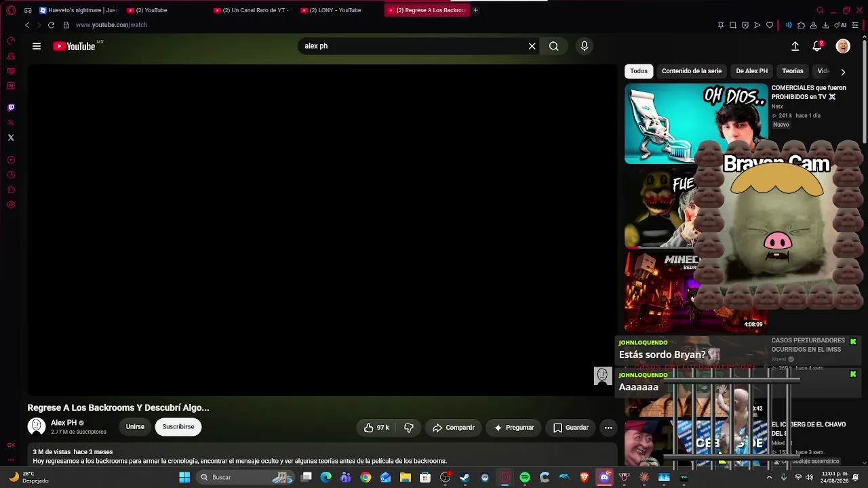868x488 pixels.
Task: Open File Explorer from the taskbar
Action: 405,477
